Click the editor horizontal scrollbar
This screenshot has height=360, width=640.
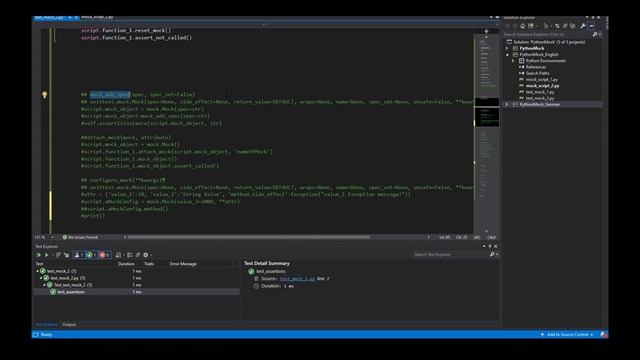pyautogui.click(x=248, y=237)
